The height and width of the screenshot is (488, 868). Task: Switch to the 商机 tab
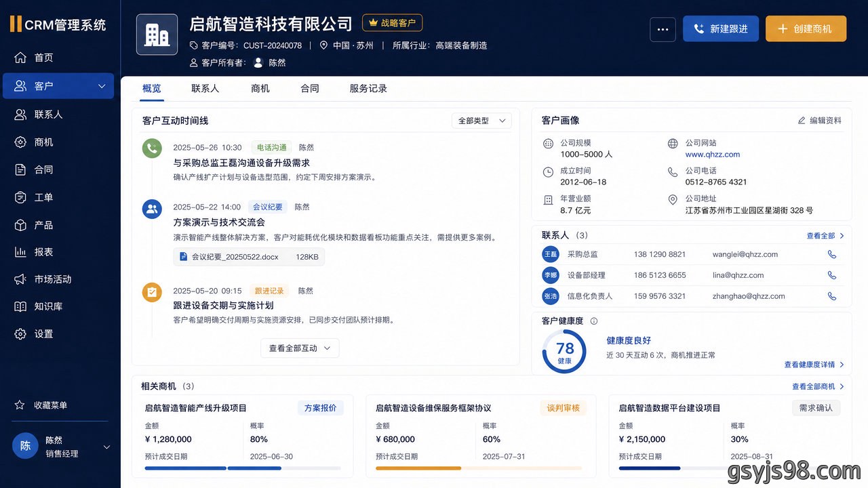(260, 89)
